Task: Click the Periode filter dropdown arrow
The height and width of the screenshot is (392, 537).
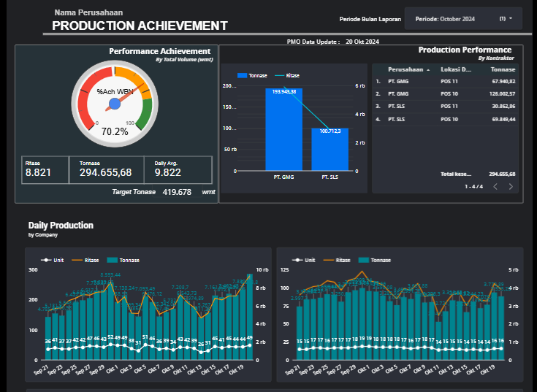Action: (511, 18)
